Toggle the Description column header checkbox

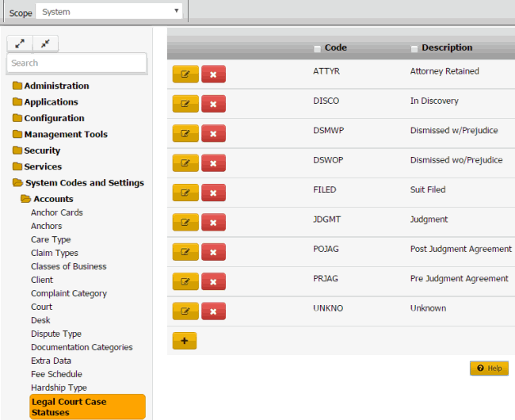414,49
